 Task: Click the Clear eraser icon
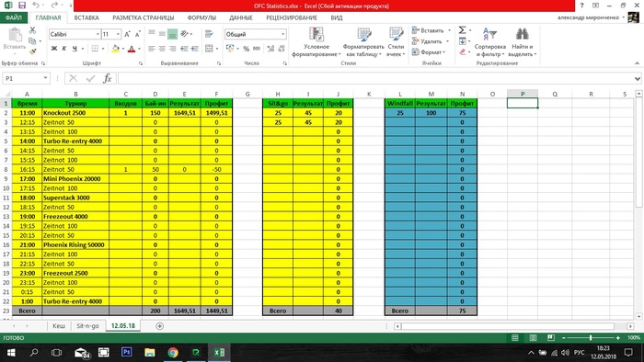[x=463, y=51]
